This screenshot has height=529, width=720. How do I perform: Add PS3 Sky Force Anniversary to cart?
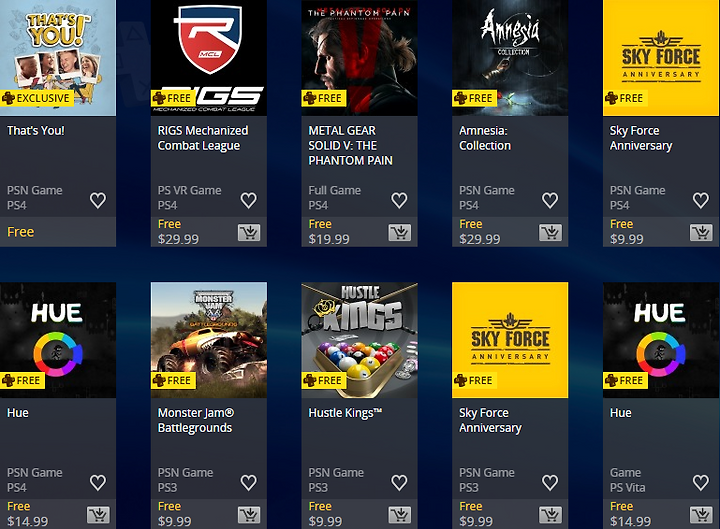(550, 515)
